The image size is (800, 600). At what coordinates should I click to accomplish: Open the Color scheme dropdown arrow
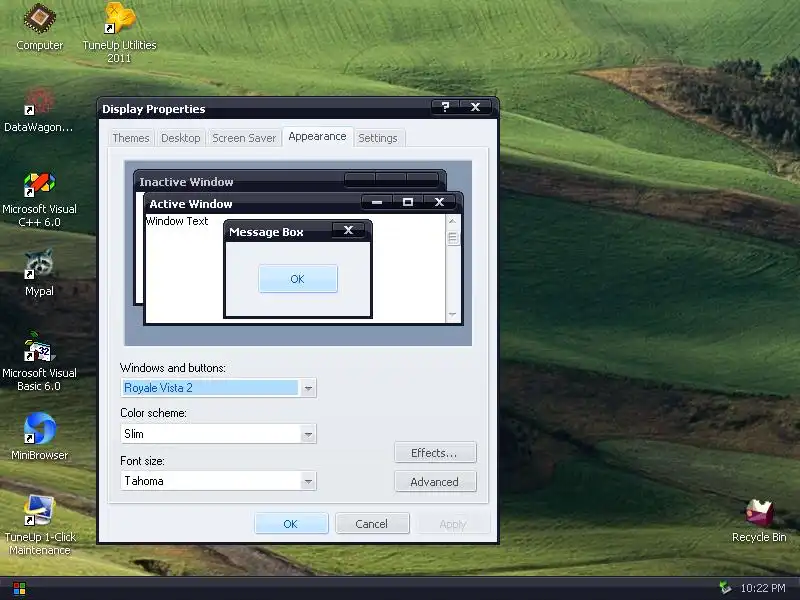308,434
